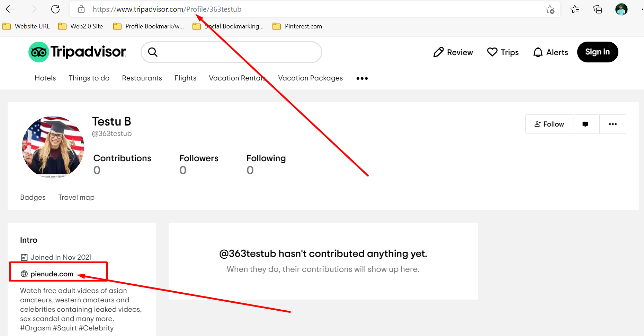The width and height of the screenshot is (644, 336).
Task: Open Trips with the heart icon
Action: [503, 52]
